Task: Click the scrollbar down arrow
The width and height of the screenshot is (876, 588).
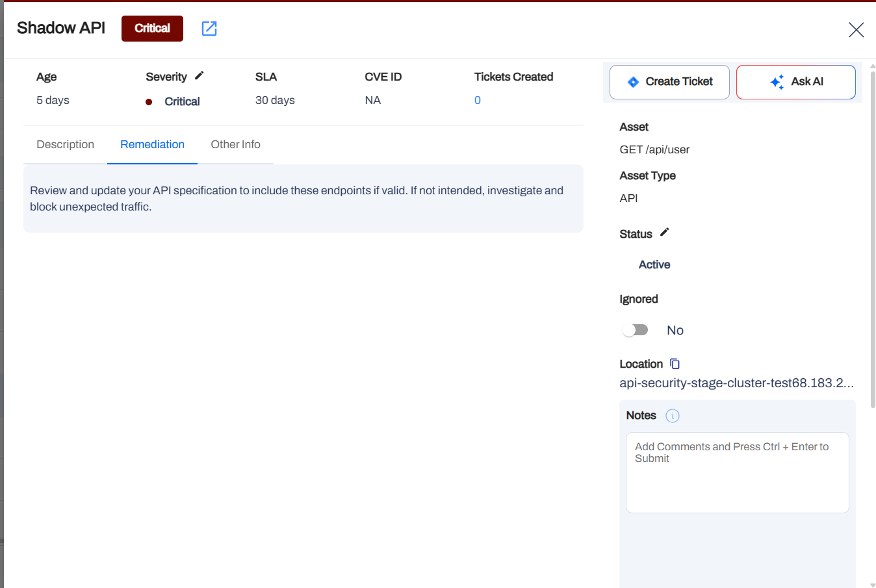Action: tap(872, 584)
